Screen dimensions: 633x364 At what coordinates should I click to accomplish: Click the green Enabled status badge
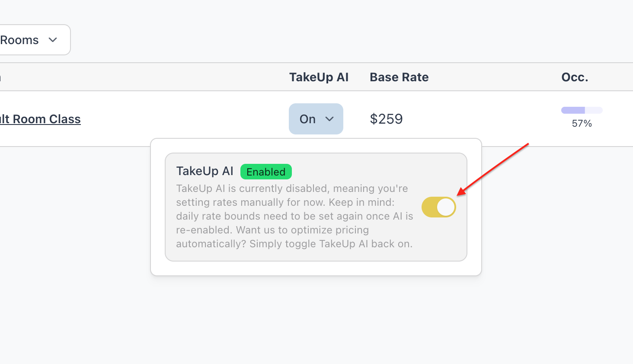pos(266,172)
